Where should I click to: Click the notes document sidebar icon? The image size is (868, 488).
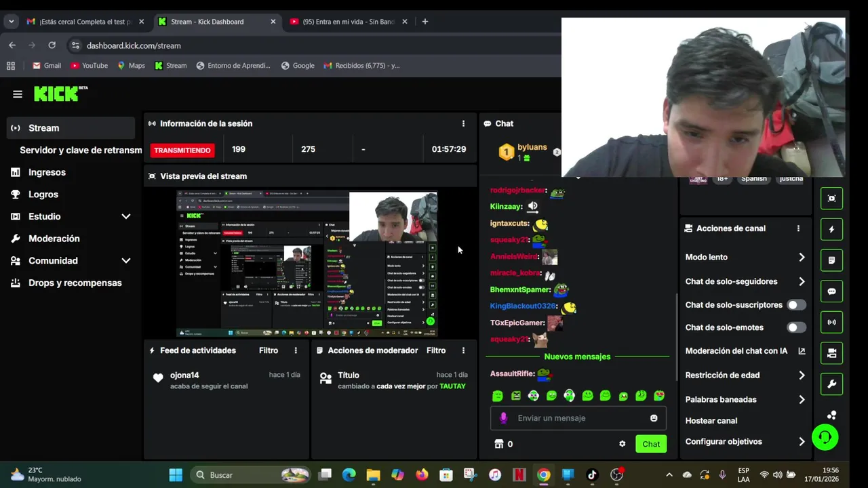coord(832,260)
